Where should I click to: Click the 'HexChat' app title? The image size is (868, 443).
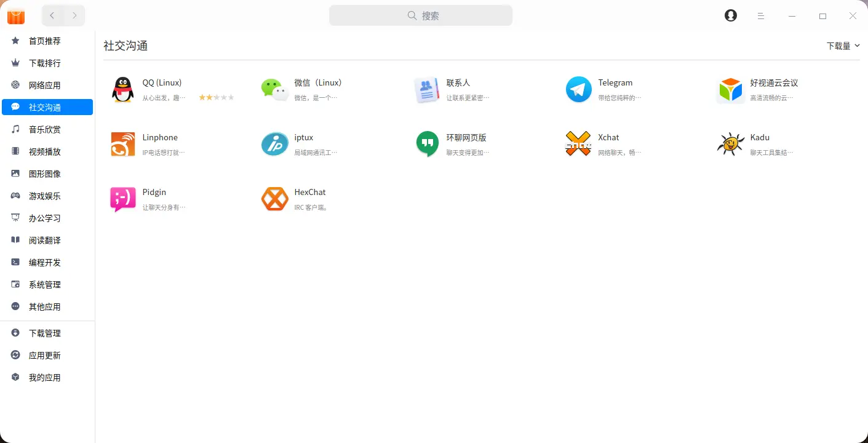click(x=310, y=192)
